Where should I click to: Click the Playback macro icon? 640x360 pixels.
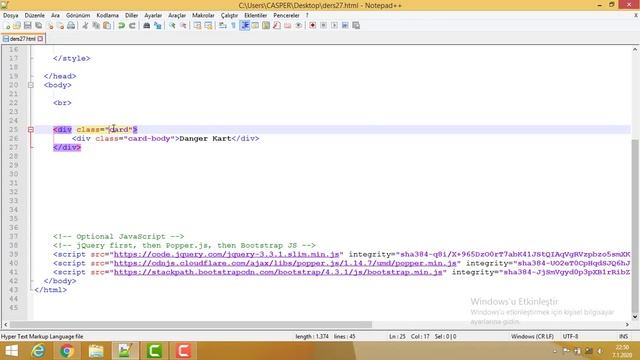click(x=334, y=25)
